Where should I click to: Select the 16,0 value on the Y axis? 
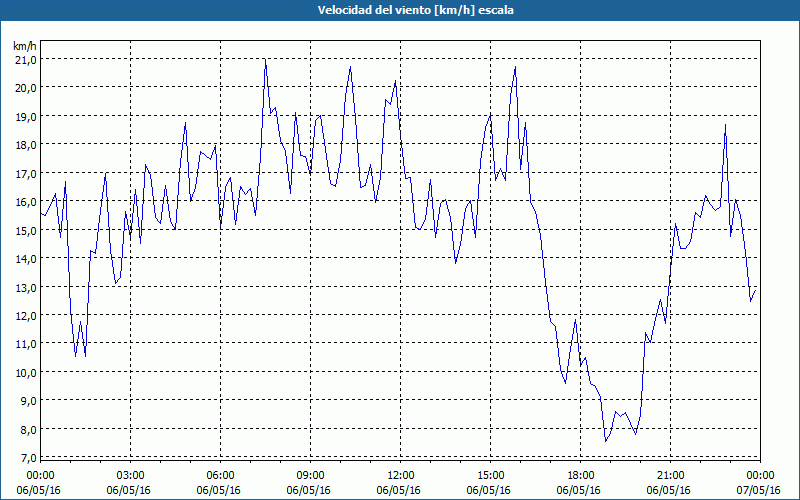click(x=26, y=202)
